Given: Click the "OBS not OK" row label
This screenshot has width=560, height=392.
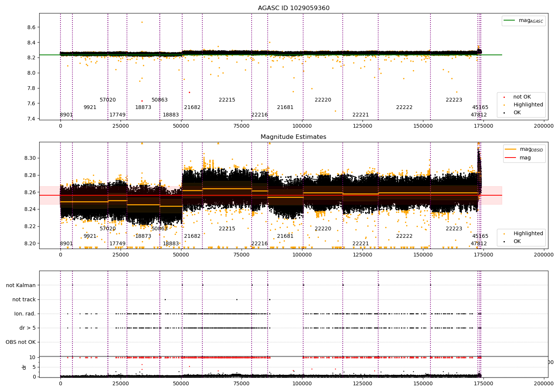Looking at the screenshot, I should pyautogui.click(x=21, y=342).
